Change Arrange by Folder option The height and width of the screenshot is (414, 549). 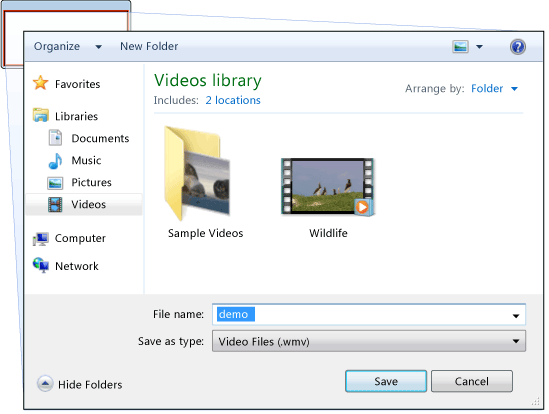coord(487,89)
